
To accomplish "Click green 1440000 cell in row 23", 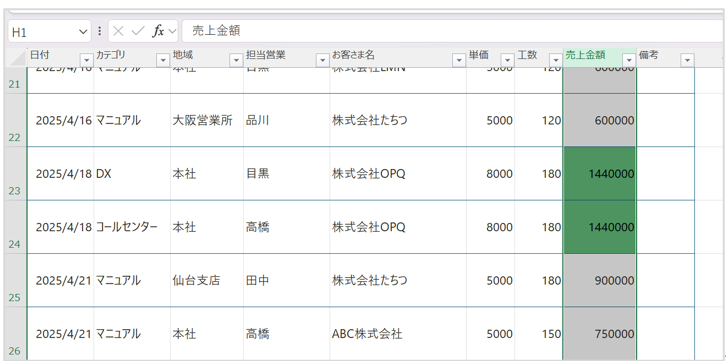I will (x=600, y=174).
